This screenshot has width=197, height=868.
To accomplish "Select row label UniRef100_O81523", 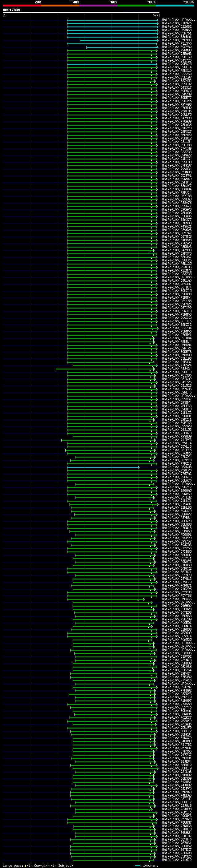I will [x=177, y=386].
